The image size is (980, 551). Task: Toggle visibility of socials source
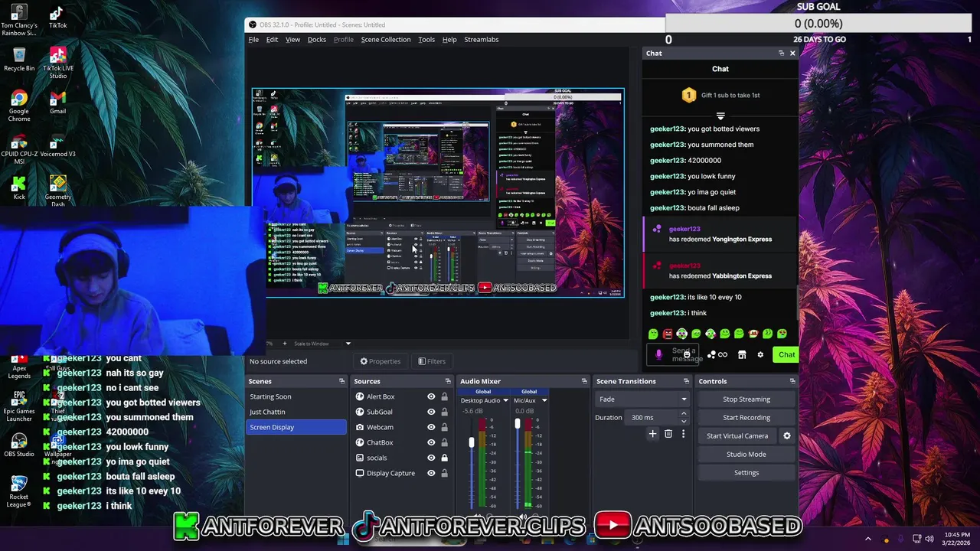click(x=431, y=458)
